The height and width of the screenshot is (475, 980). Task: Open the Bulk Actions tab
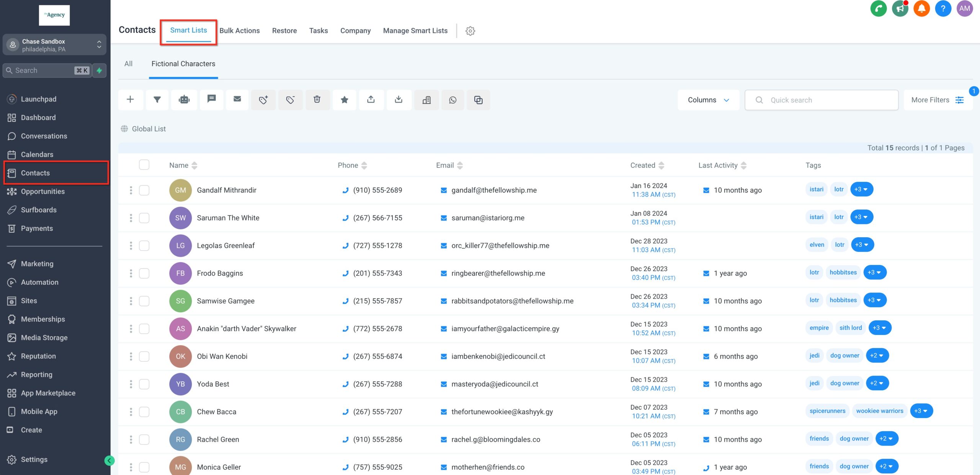tap(240, 31)
